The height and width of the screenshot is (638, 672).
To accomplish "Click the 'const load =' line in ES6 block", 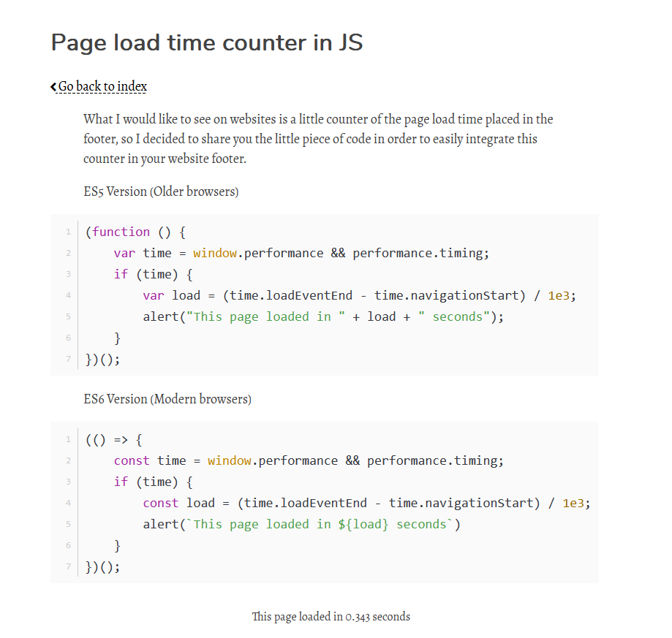I will pos(367,503).
